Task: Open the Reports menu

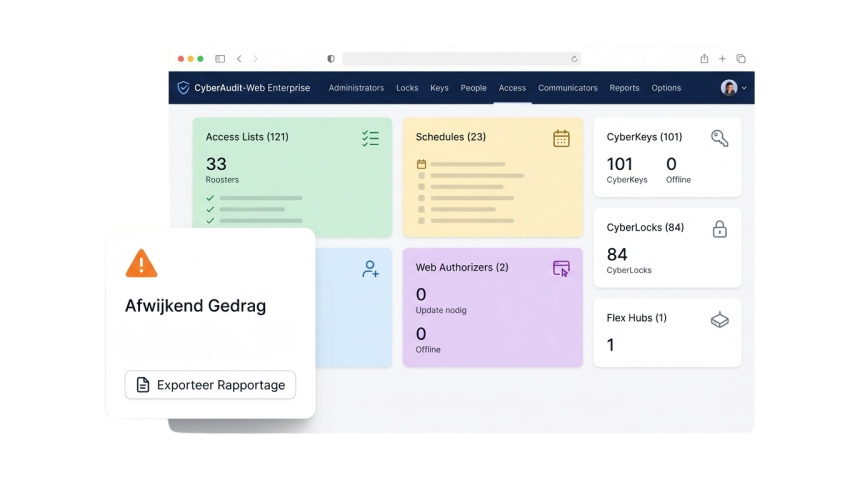Action: pyautogui.click(x=624, y=88)
